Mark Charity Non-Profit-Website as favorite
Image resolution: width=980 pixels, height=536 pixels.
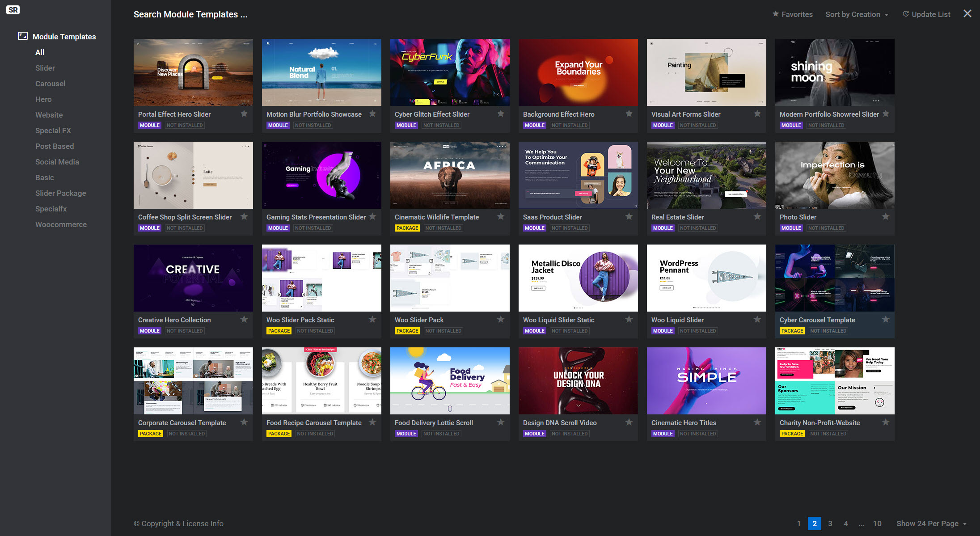point(886,422)
